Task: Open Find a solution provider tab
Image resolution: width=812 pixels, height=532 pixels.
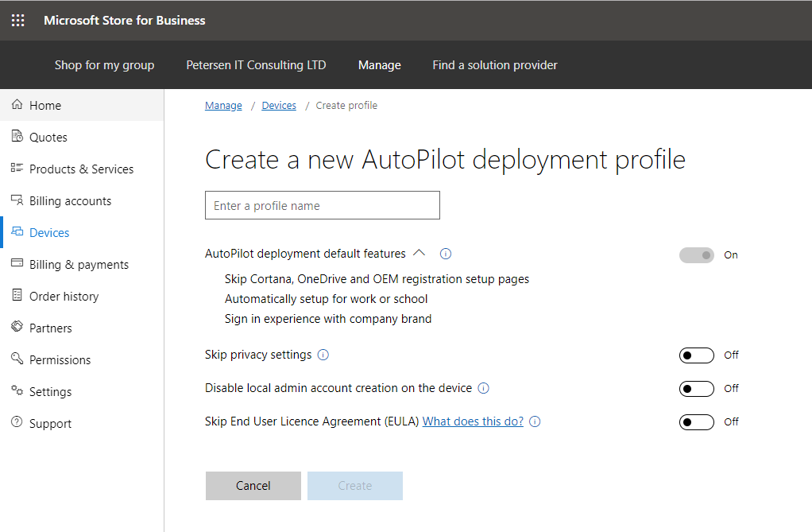Action: tap(494, 65)
